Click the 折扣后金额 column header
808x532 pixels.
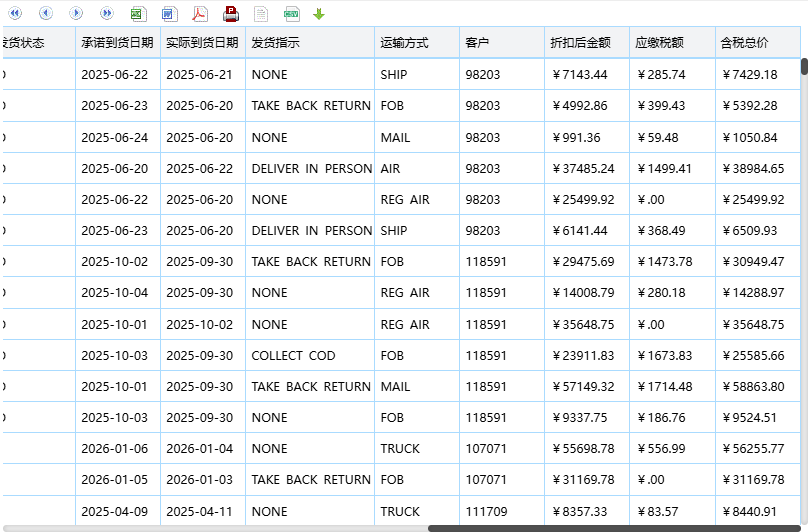pyautogui.click(x=587, y=43)
